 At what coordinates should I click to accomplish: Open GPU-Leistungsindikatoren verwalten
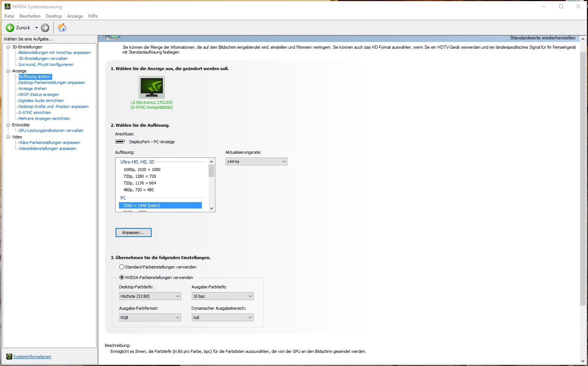pos(51,130)
